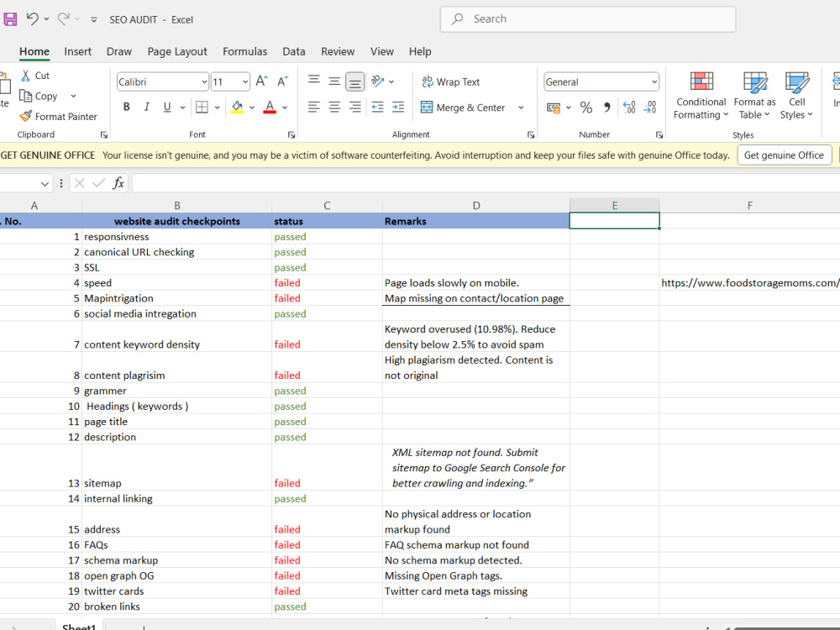
Task: Open Format as Table gallery
Action: pos(754,96)
